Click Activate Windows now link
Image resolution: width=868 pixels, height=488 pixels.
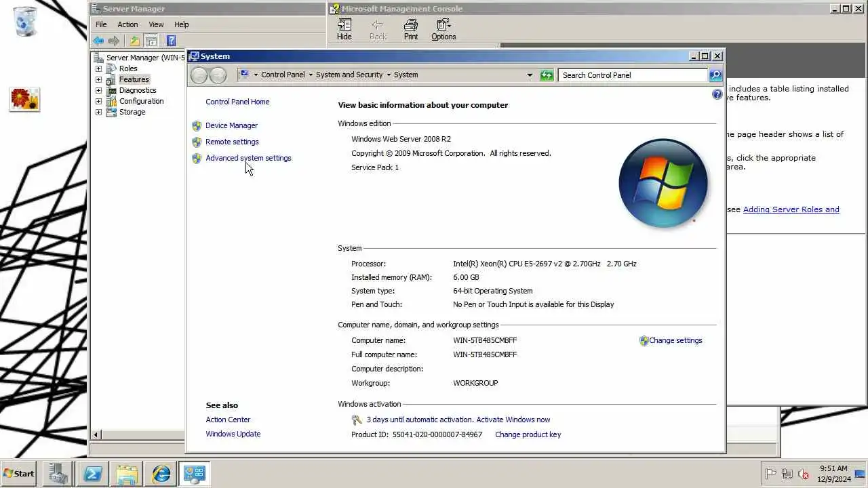513,420
